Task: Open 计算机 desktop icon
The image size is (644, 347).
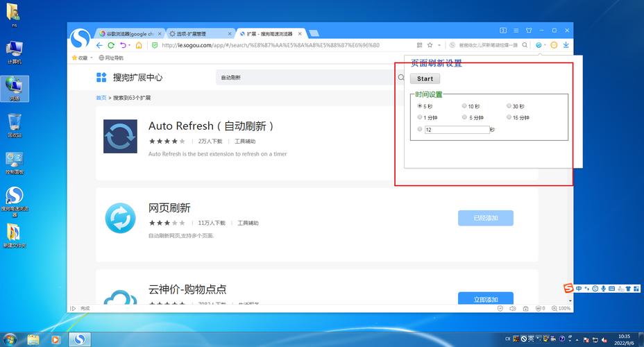Action: click(15, 52)
